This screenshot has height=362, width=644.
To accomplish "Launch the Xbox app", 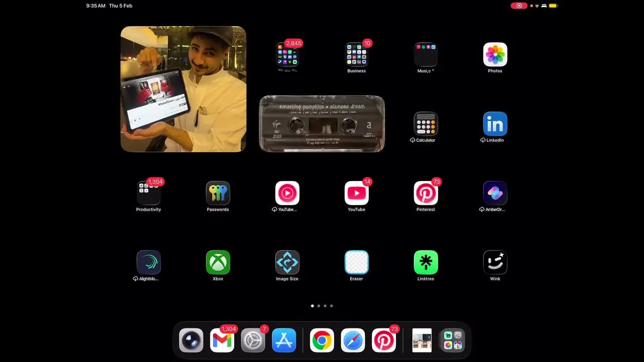I will click(218, 262).
